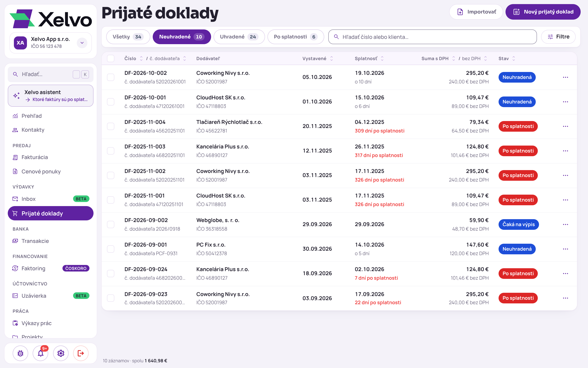This screenshot has width=588, height=368.
Task: Sort by Suma s DPH
Action: coord(438,58)
